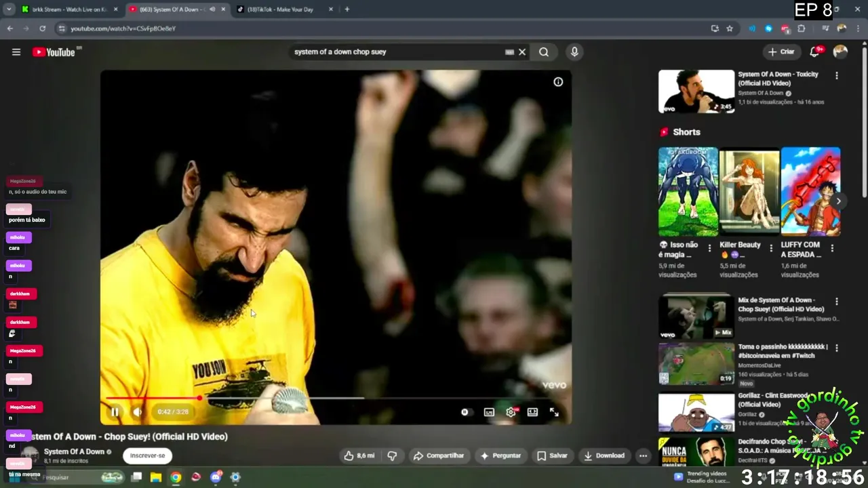
Task: Like the video with 8,6 mi likes
Action: pyautogui.click(x=359, y=455)
